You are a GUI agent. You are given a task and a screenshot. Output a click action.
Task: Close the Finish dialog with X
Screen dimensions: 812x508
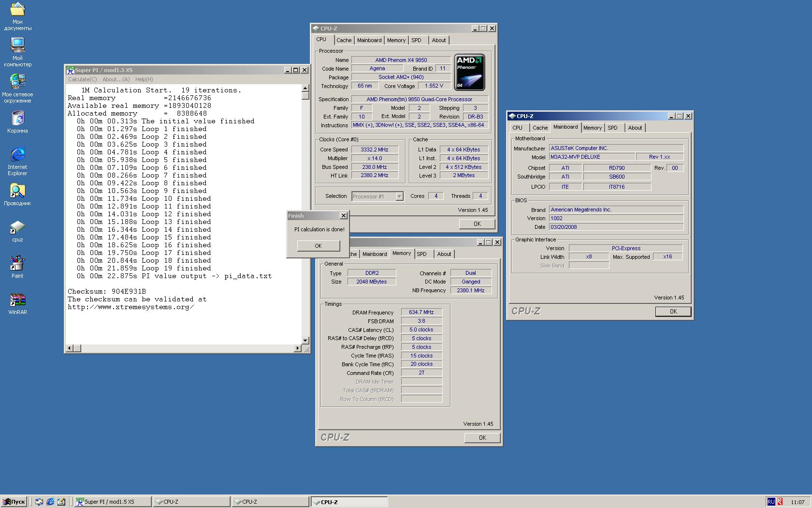[x=344, y=216]
